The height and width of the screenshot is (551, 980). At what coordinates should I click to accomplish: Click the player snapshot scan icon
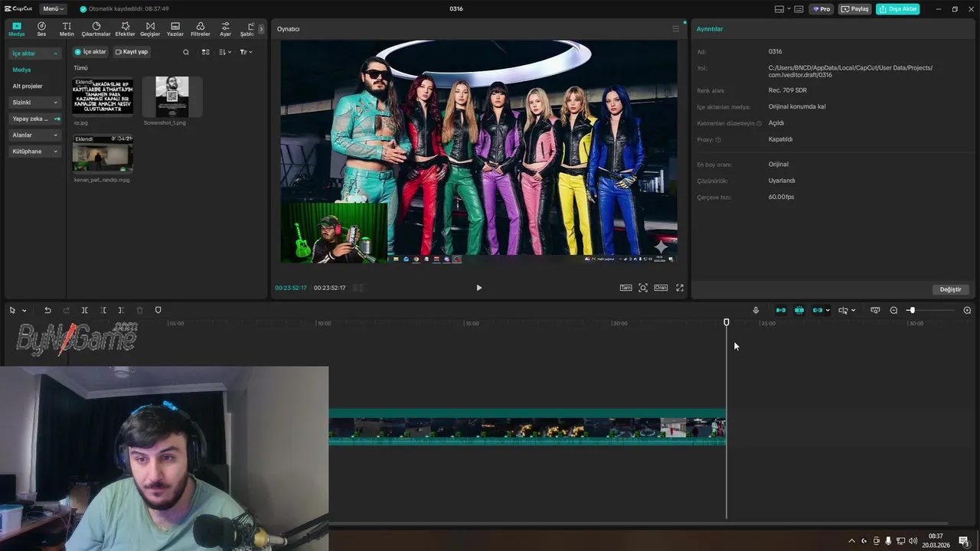(643, 288)
